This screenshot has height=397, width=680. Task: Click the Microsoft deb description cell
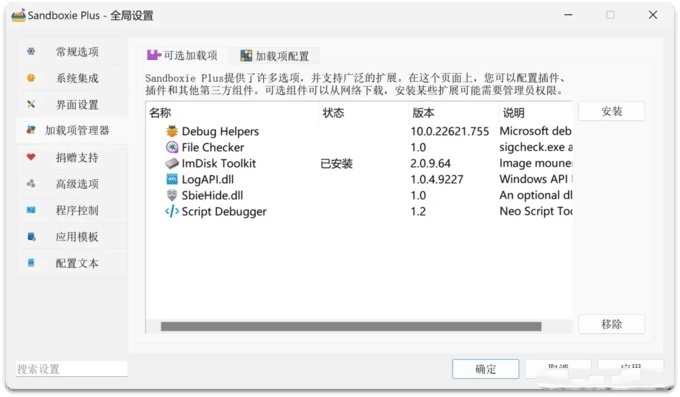click(x=536, y=131)
